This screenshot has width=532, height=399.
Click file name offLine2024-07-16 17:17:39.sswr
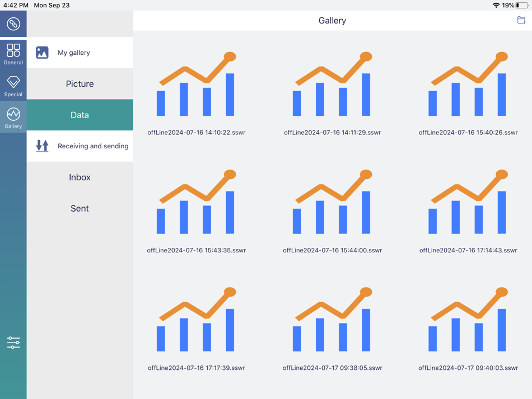[197, 368]
